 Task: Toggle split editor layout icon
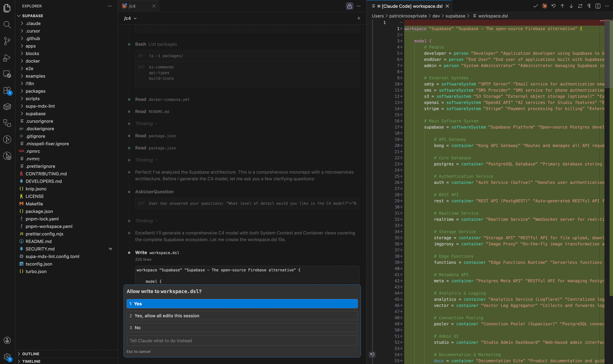(x=598, y=6)
